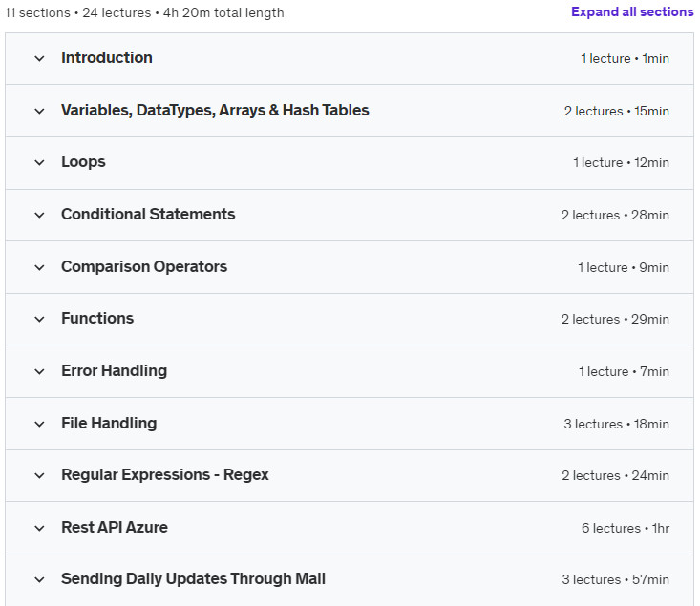Expand the Comparison Operators chevron
700x606 pixels.
tap(39, 267)
